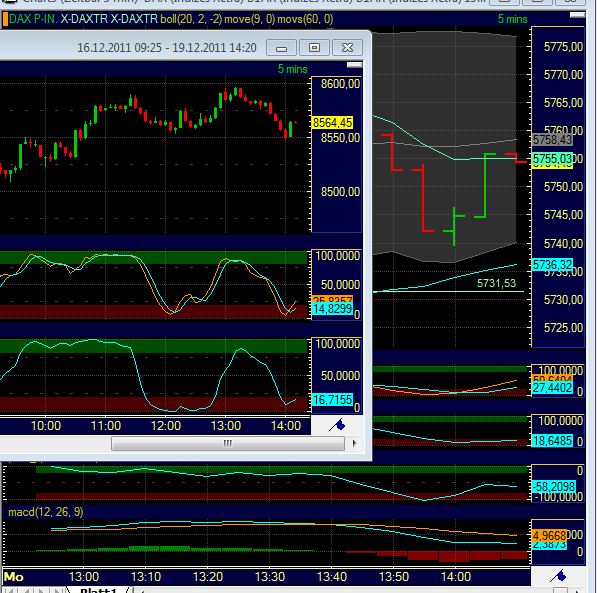Click the cyan 18,6485 indicator value
This screenshot has height=593, width=597.
(x=552, y=441)
